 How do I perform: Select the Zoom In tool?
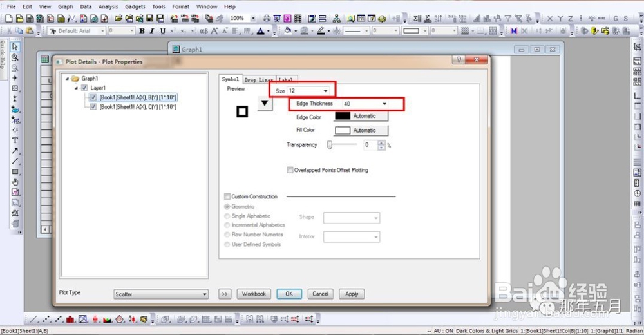point(15,57)
